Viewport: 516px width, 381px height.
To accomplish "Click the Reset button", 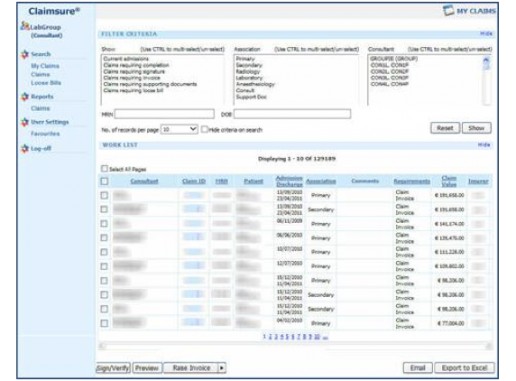I will (445, 128).
